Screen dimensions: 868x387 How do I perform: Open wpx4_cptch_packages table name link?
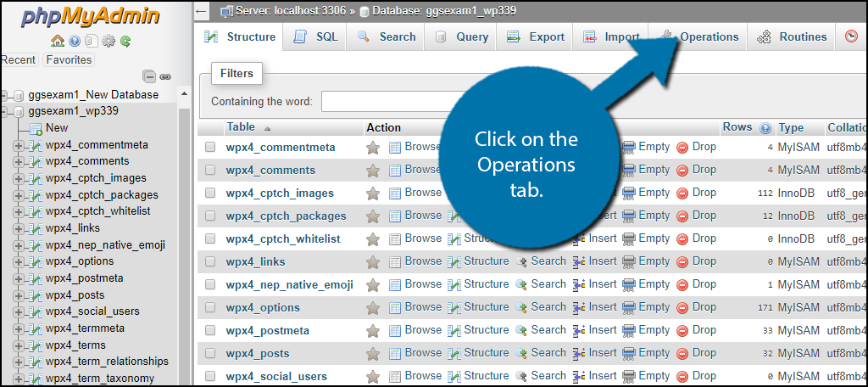(x=287, y=216)
